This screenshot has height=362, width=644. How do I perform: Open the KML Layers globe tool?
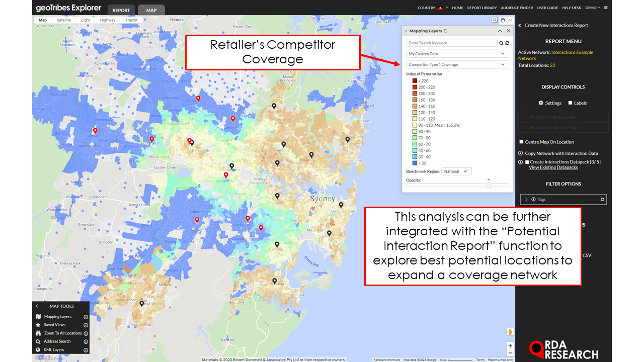click(38, 349)
